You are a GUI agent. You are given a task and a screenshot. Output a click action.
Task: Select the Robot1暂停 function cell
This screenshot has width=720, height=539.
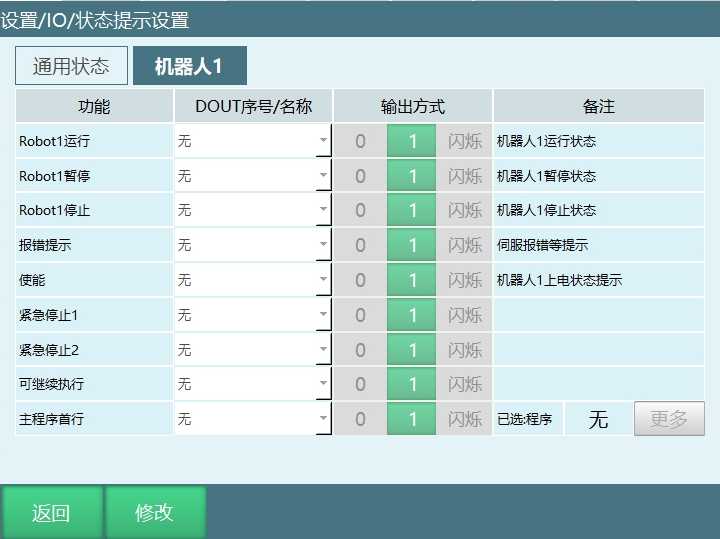point(94,175)
